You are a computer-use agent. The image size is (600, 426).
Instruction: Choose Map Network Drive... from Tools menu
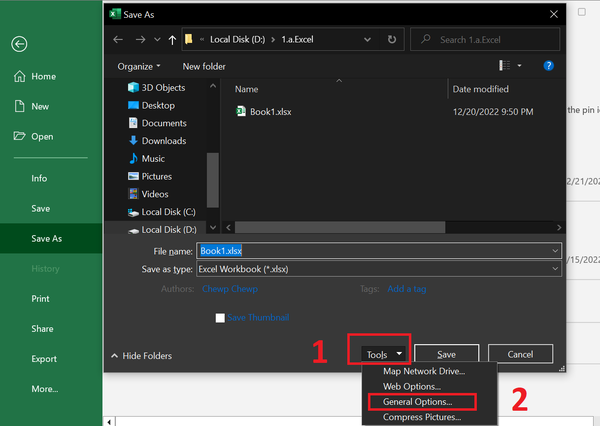pyautogui.click(x=424, y=371)
